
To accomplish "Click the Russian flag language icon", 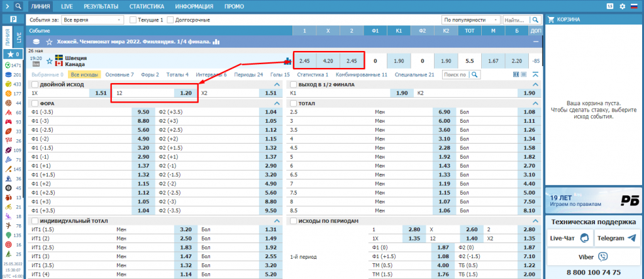I will (x=633, y=6).
